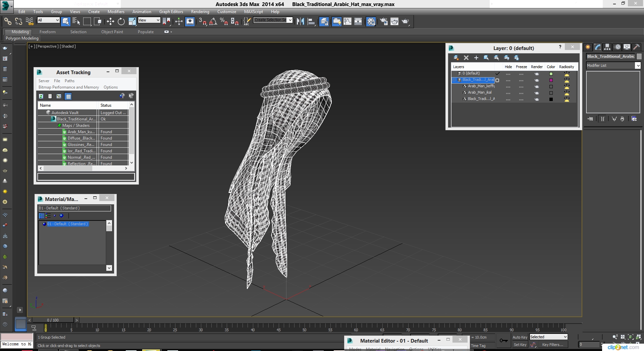The image size is (644, 351).
Task: Switch to the Freeform ribbon tab
Action: (x=48, y=32)
